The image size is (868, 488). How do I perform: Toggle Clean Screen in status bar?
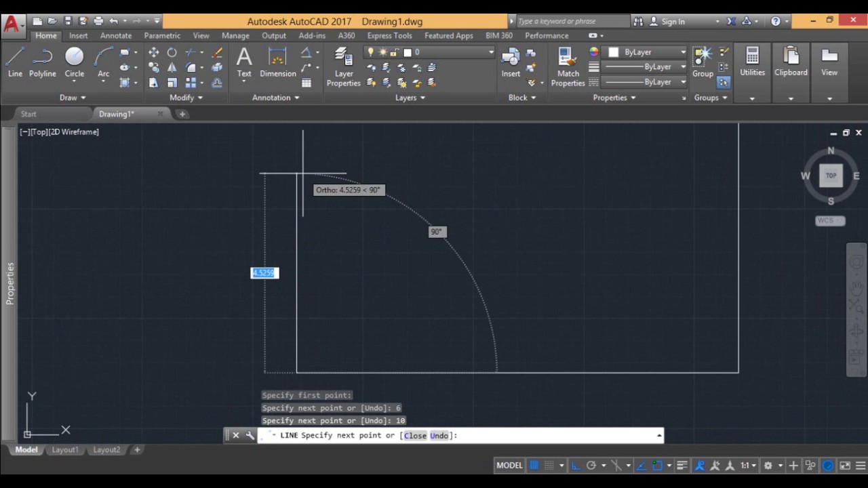845,466
